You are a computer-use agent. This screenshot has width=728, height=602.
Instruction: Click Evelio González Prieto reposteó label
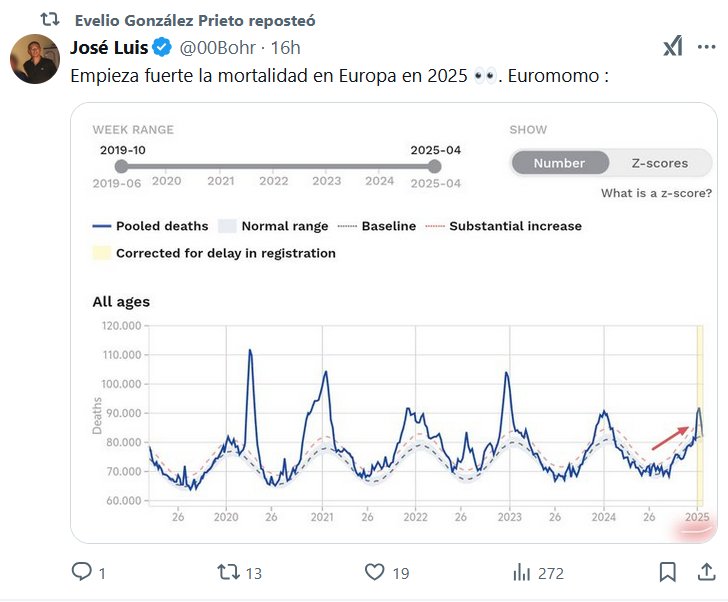188,18
